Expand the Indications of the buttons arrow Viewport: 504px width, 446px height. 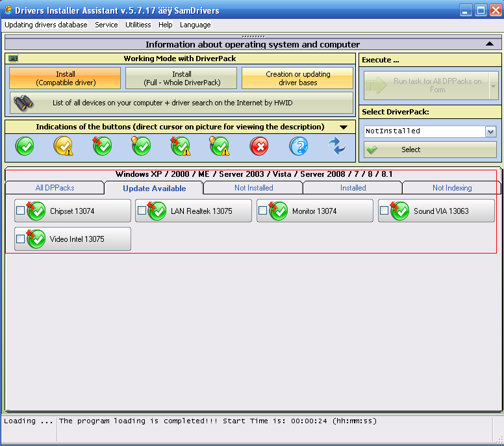344,127
